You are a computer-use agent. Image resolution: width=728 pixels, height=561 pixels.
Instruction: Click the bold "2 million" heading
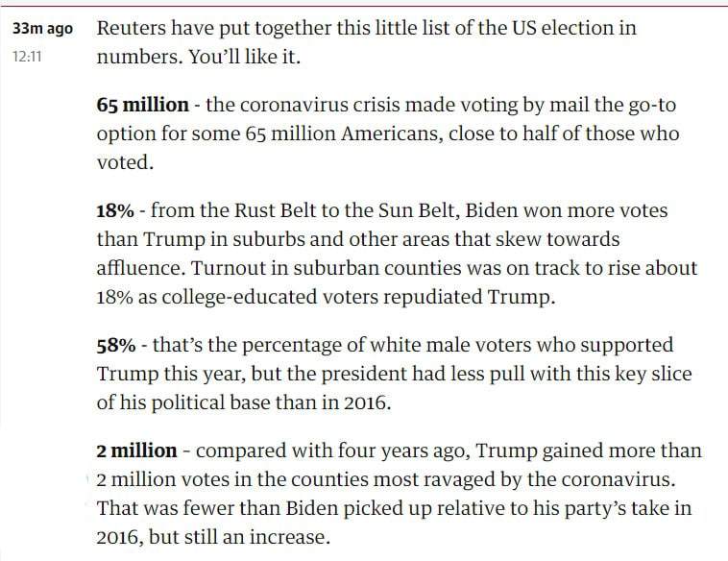(x=136, y=451)
